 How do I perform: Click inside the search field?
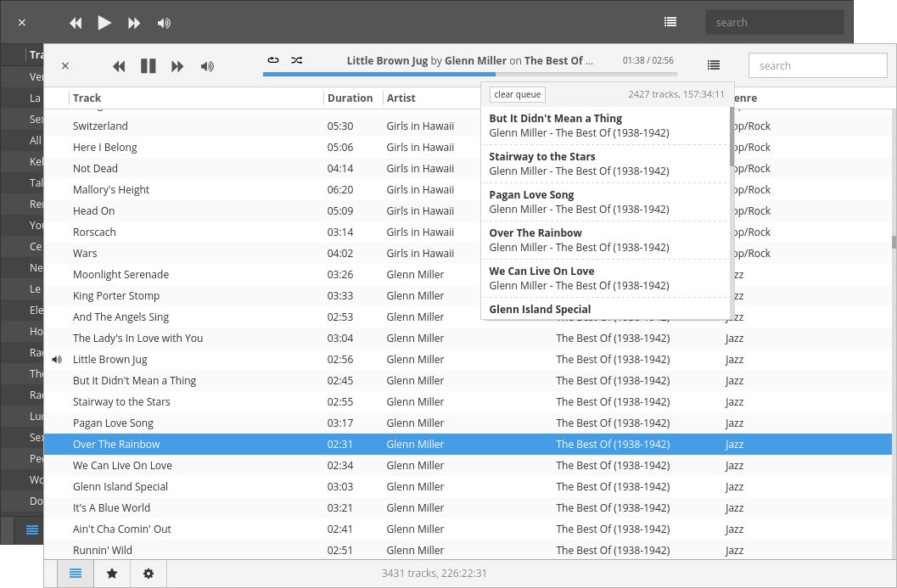(817, 65)
